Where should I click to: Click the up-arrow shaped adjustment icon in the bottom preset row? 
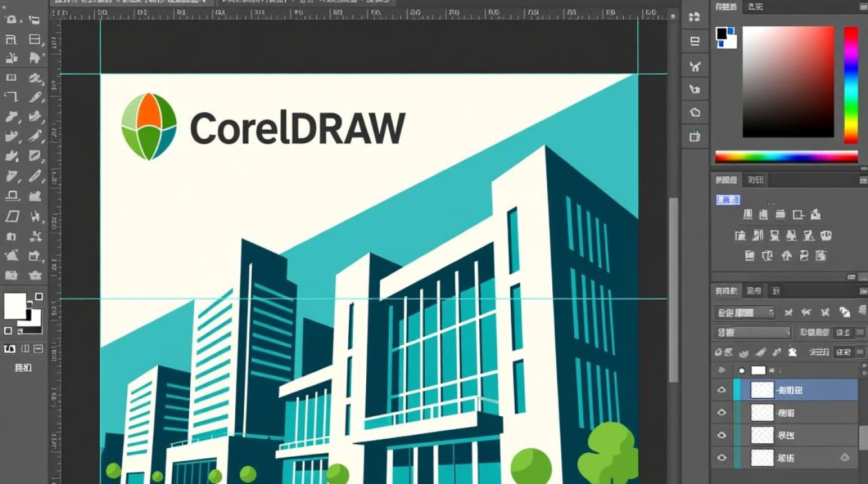click(x=787, y=256)
